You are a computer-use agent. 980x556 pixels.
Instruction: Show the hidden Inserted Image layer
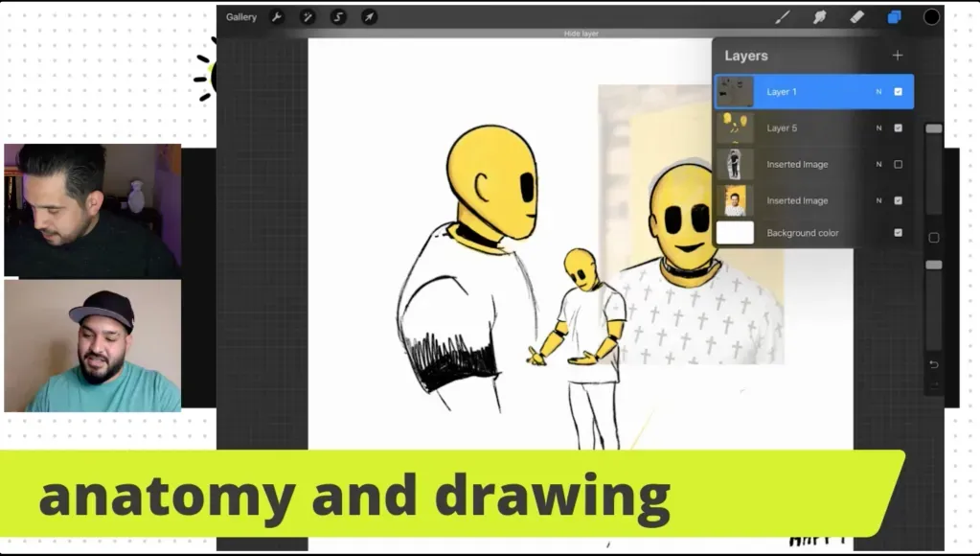[x=899, y=164]
